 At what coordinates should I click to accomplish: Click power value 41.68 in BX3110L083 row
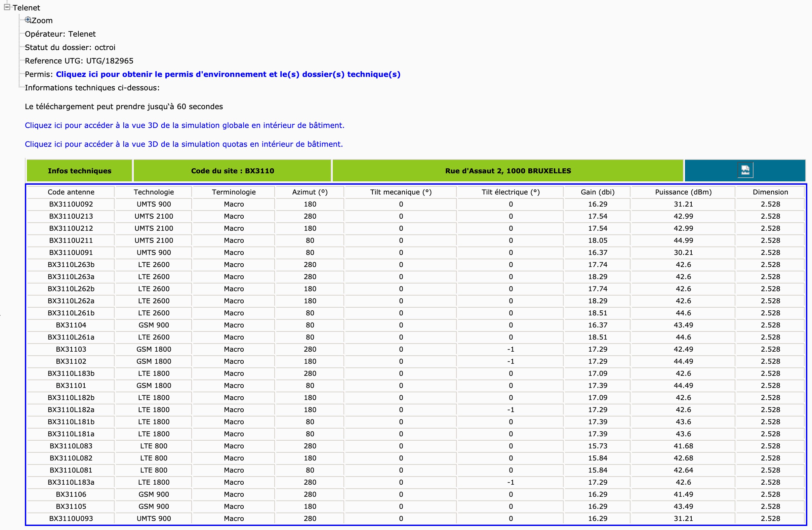(683, 446)
